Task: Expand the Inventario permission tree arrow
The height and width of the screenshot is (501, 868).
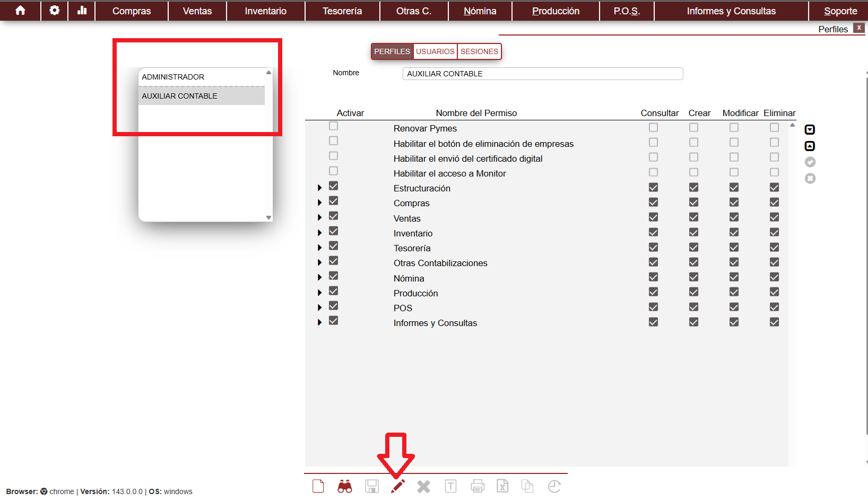Action: 319,233
